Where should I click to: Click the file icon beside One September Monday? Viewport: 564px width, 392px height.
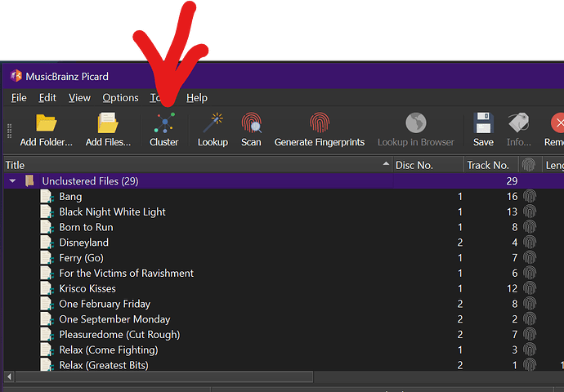click(x=47, y=319)
